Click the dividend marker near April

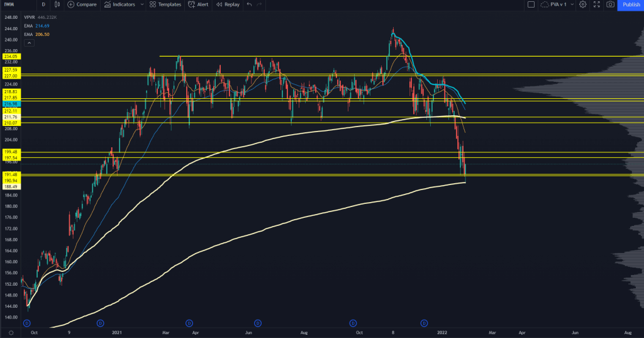point(189,323)
